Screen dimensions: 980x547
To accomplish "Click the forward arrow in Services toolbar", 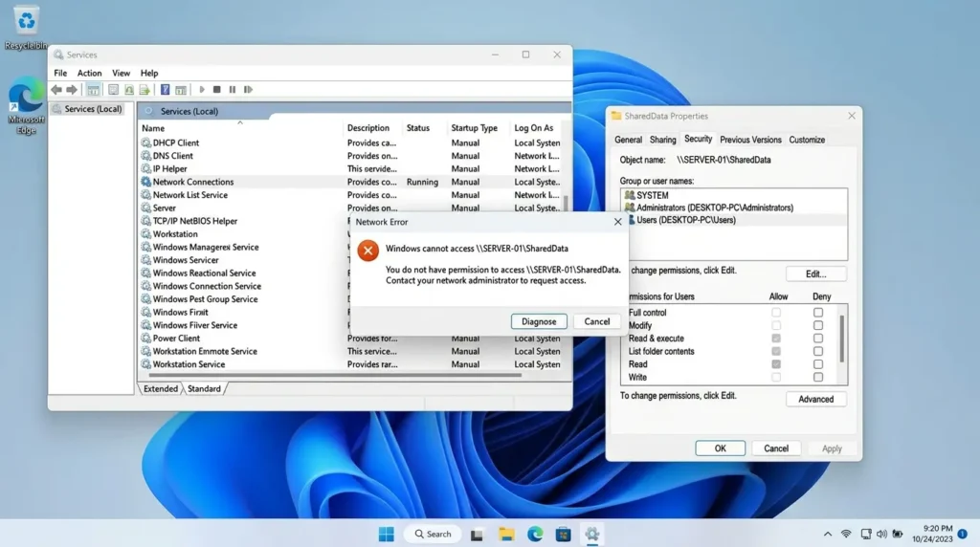I will point(72,90).
